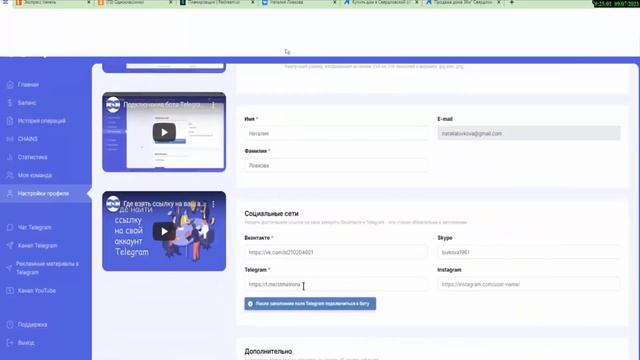Select Настройки профиля menu item
The image size is (640, 360).
(43, 193)
